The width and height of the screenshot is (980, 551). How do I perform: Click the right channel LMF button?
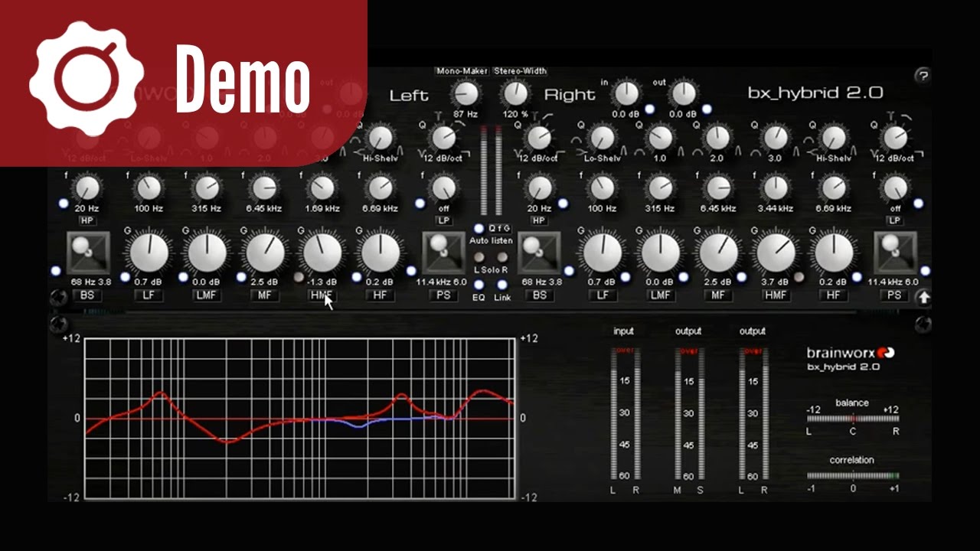click(x=660, y=295)
